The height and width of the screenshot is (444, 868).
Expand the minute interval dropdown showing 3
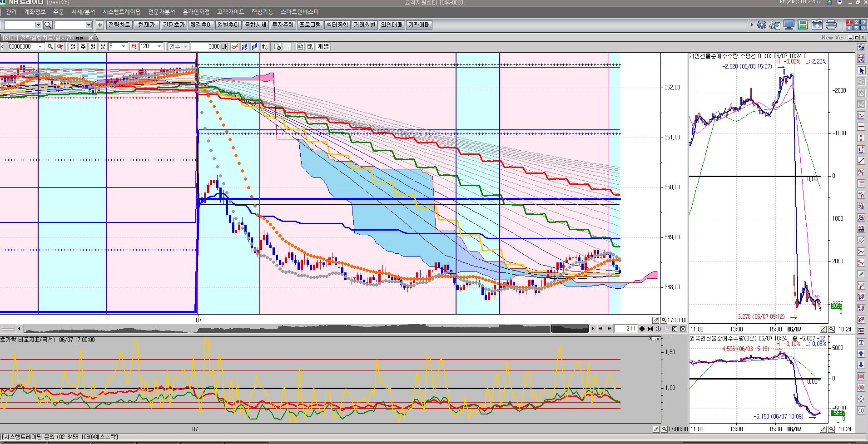[124, 46]
